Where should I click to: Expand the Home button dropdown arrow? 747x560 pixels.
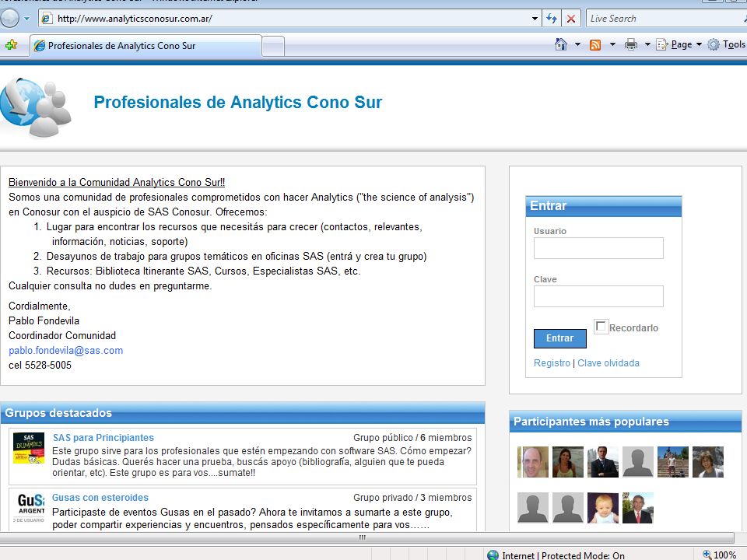pyautogui.click(x=577, y=45)
